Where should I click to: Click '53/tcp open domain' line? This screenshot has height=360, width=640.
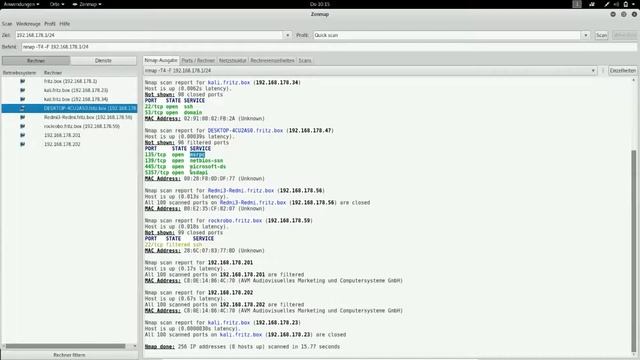[173, 113]
